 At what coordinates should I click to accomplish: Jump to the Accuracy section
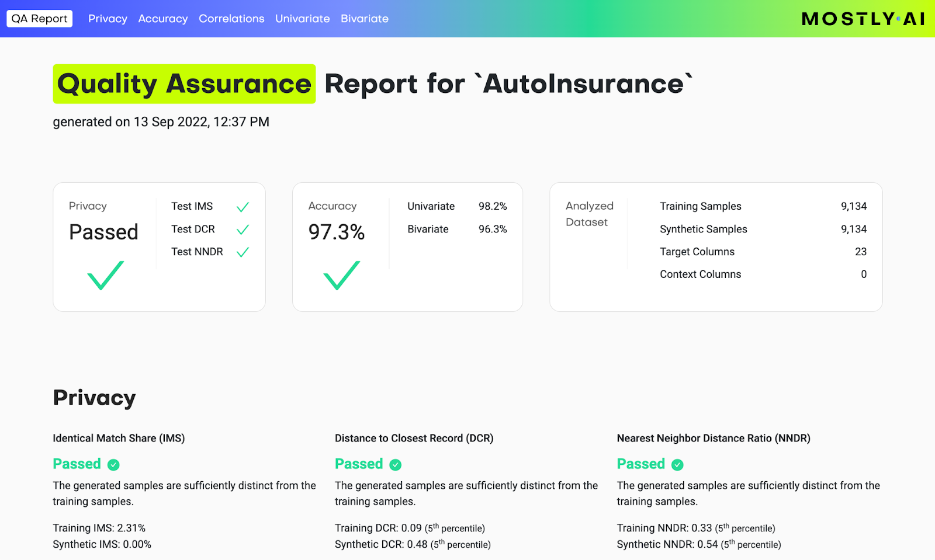point(163,19)
